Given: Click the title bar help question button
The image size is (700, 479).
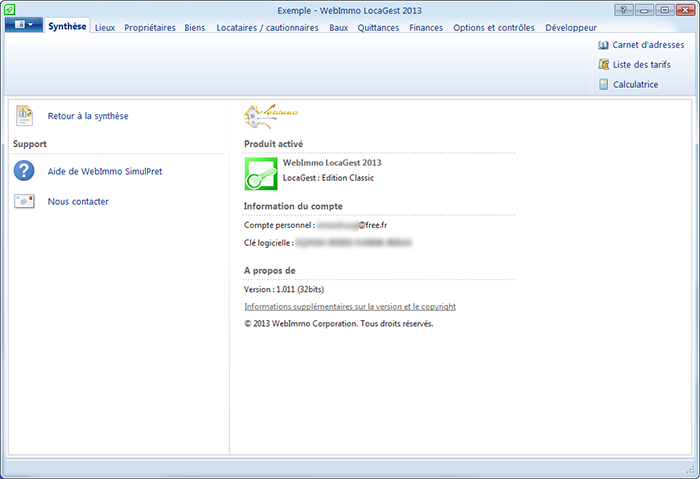Looking at the screenshot, I should 624,10.
